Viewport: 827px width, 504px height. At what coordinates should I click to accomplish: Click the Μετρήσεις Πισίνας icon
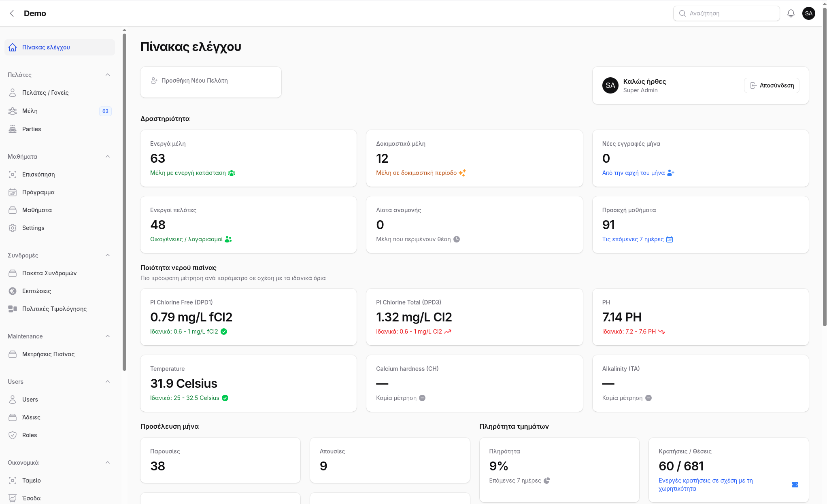pos(13,354)
